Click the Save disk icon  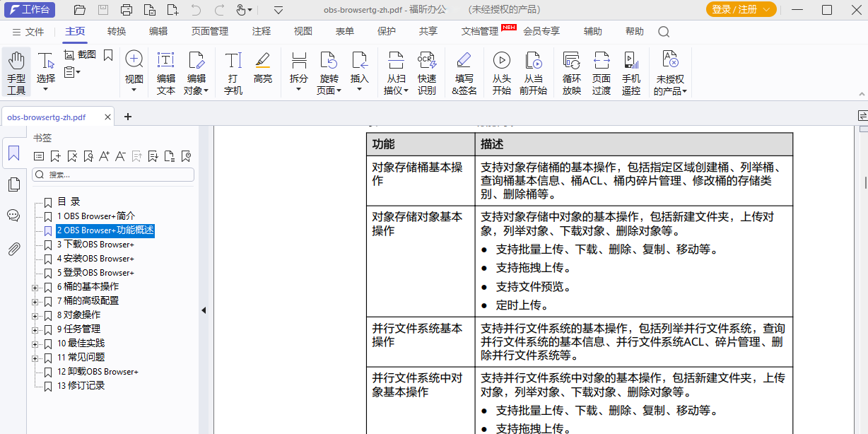pyautogui.click(x=103, y=10)
